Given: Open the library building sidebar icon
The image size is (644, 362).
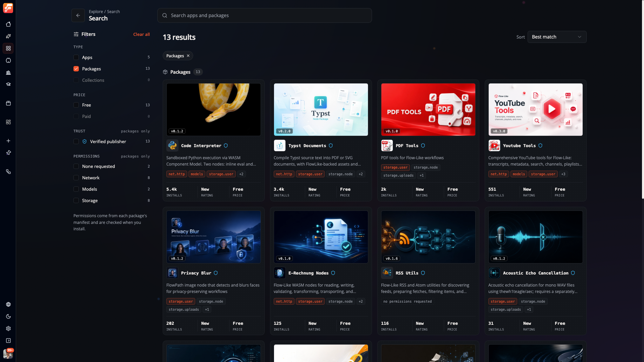Looking at the screenshot, I should click(x=8, y=72).
